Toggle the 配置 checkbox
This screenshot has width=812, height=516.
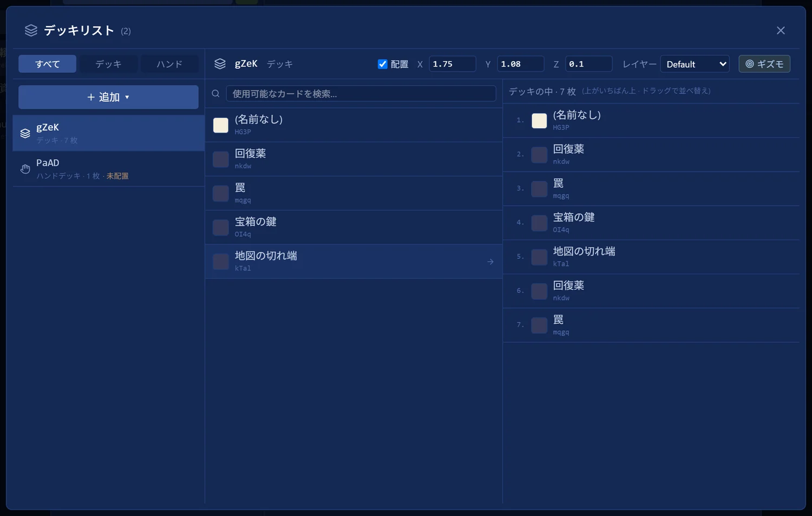click(x=383, y=64)
